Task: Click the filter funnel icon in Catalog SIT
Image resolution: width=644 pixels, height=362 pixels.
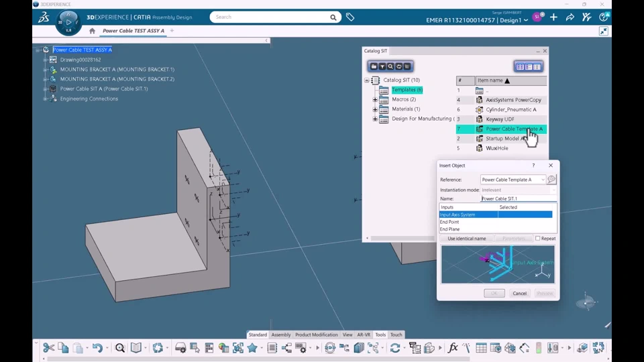Action: point(382,66)
